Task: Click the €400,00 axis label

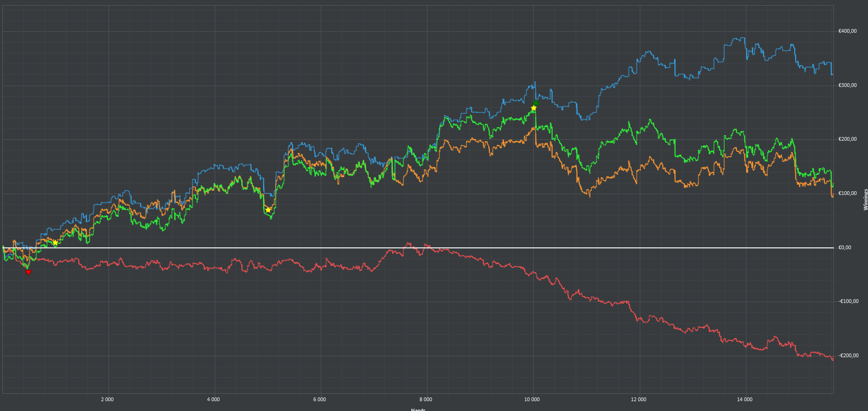Action: 847,31
